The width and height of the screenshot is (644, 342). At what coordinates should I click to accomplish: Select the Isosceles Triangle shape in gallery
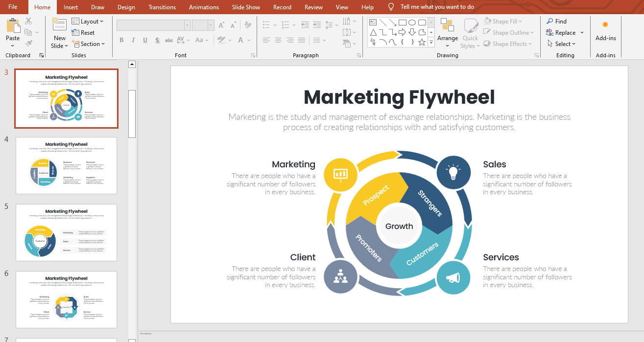[373, 32]
